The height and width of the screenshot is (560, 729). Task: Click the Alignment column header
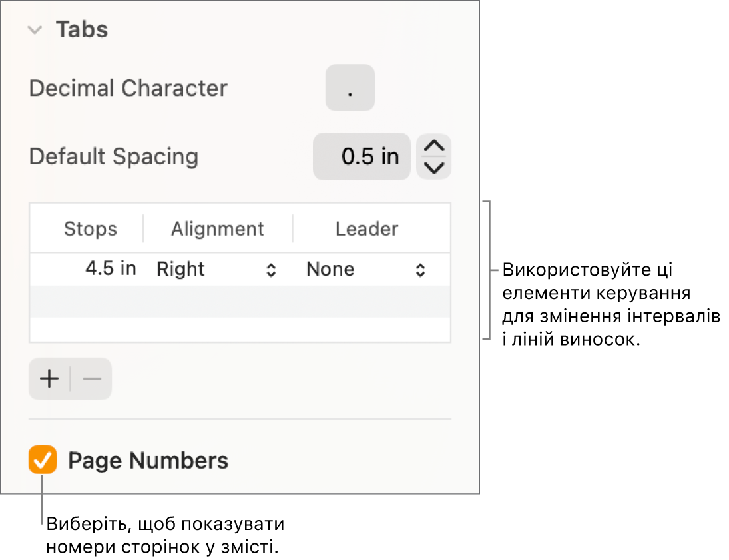(218, 229)
